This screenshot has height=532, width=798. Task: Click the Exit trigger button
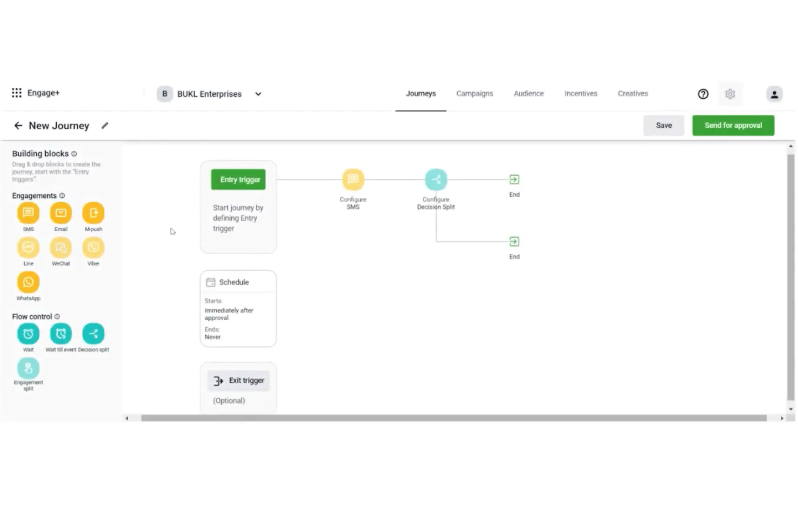click(238, 381)
